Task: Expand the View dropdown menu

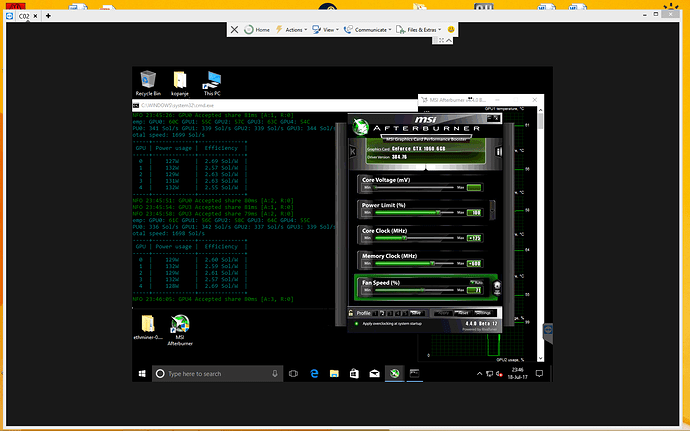Action: click(x=329, y=30)
